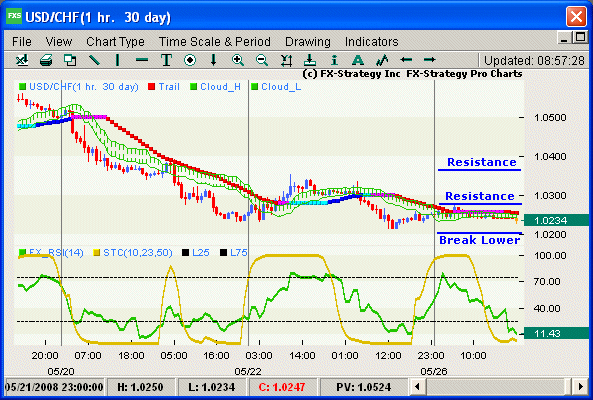Zoom in with the magnifier plus icon
Image resolution: width=593 pixels, height=400 pixels.
pyautogui.click(x=238, y=60)
